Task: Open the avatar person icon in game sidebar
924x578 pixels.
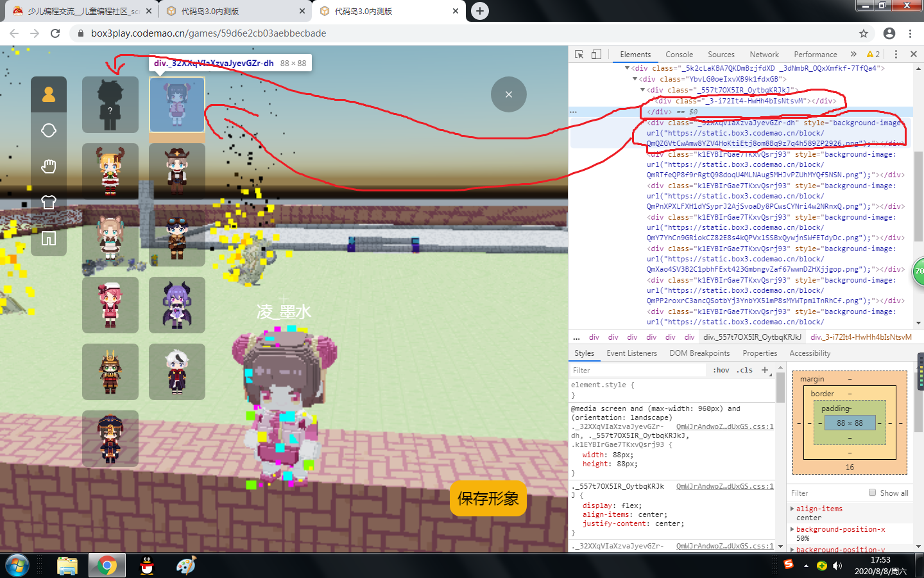Action: 49,95
